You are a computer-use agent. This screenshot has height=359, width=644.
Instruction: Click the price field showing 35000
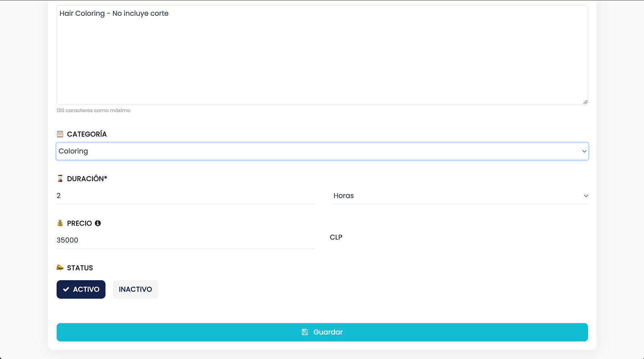[186, 240]
